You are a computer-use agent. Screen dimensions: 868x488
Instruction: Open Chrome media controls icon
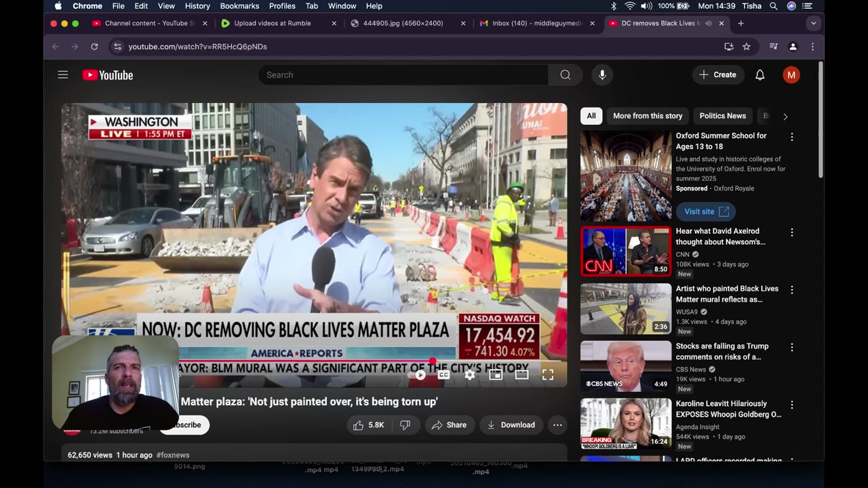click(774, 47)
